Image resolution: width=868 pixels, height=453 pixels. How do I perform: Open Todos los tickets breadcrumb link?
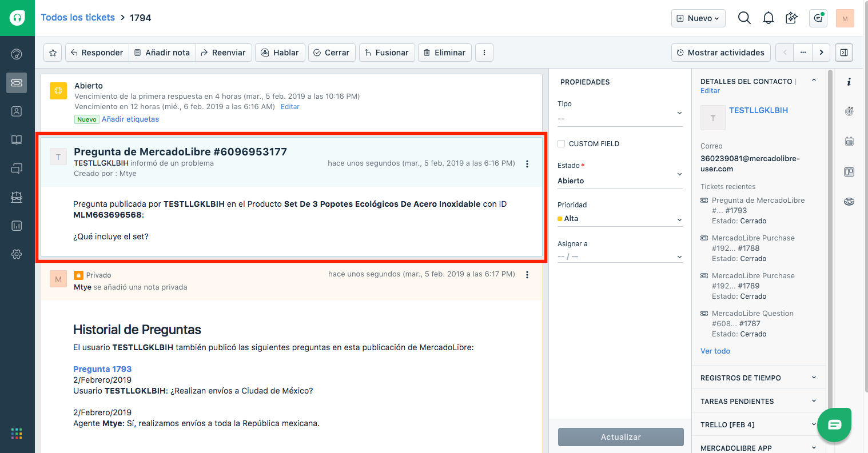point(78,18)
